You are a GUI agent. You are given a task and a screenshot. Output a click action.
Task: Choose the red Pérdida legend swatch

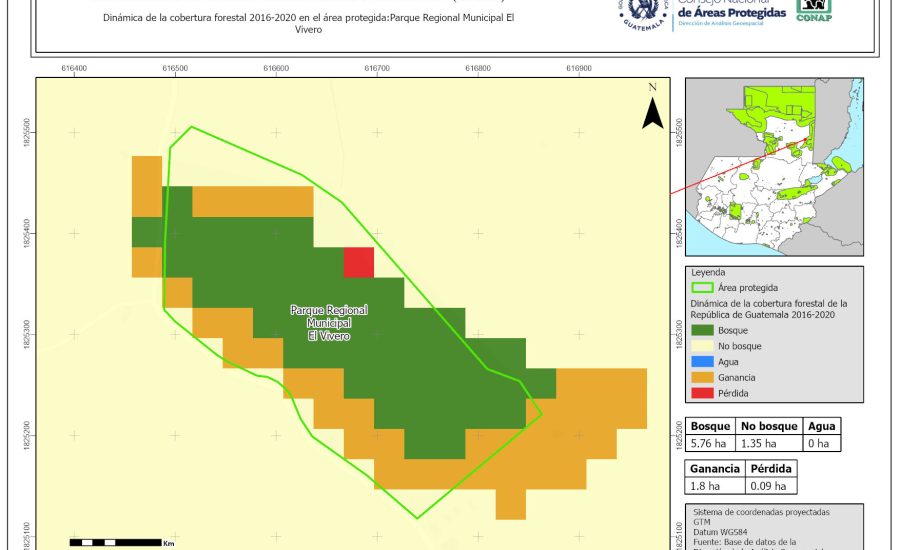pyautogui.click(x=706, y=393)
